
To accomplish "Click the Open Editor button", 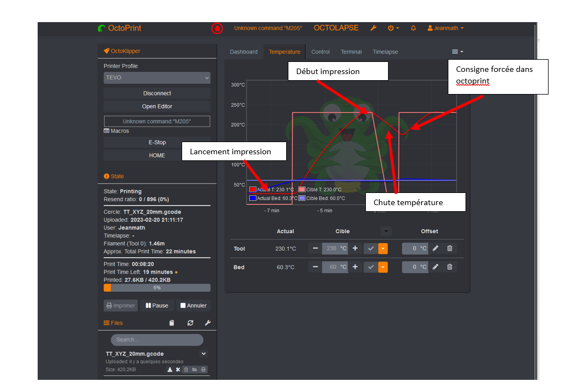I will [x=157, y=106].
